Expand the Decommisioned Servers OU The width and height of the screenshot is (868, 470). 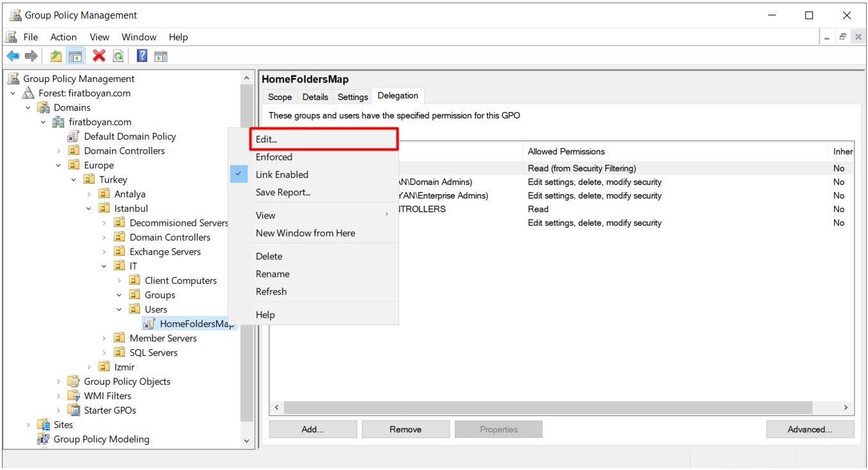point(104,223)
